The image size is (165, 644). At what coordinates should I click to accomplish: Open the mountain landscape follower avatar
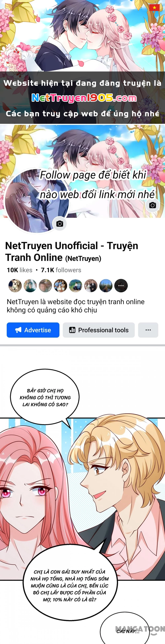pyautogui.click(x=106, y=286)
